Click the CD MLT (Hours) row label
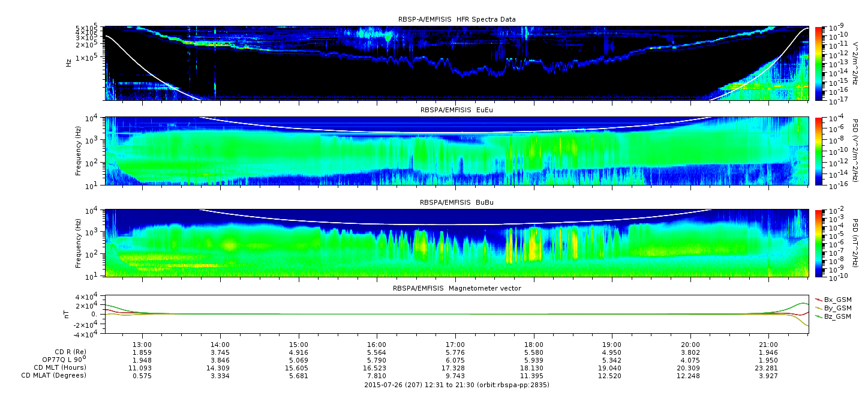The image size is (868, 395). click(x=60, y=367)
